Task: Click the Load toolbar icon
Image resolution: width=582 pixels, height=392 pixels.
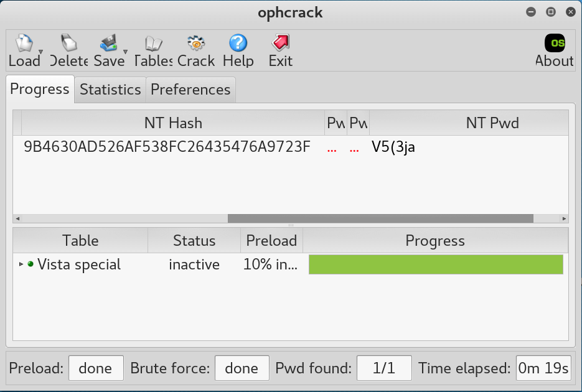Action: (23, 44)
